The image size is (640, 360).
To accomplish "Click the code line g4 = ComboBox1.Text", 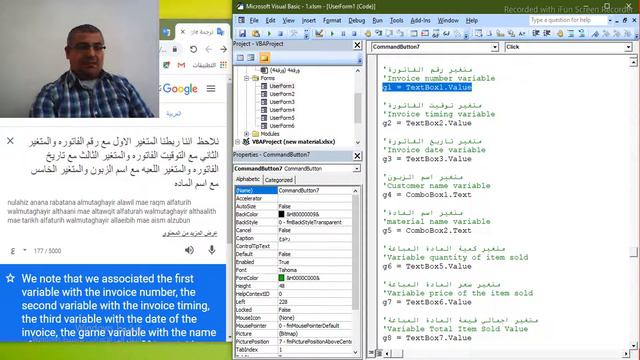I will click(427, 195).
